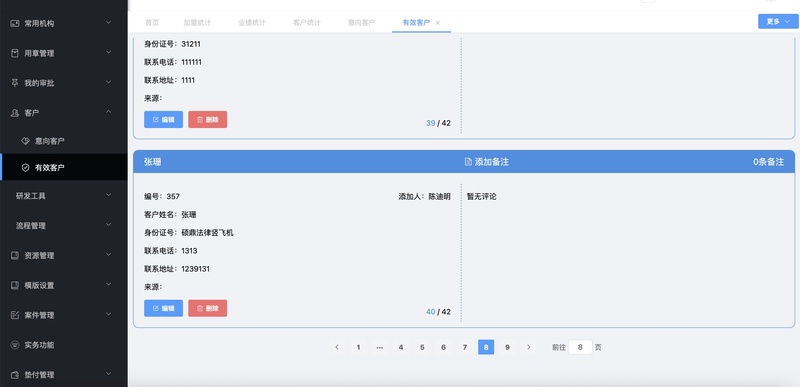
Task: Click the 意向客户 tag icon
Action: pos(26,141)
